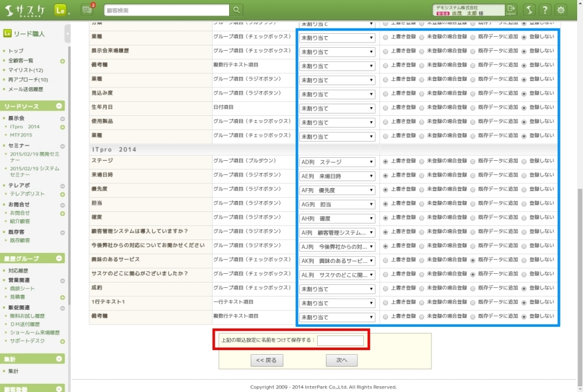583x392 pixels.
Task: Open メール送信履歴 in sidebar
Action: [26, 89]
